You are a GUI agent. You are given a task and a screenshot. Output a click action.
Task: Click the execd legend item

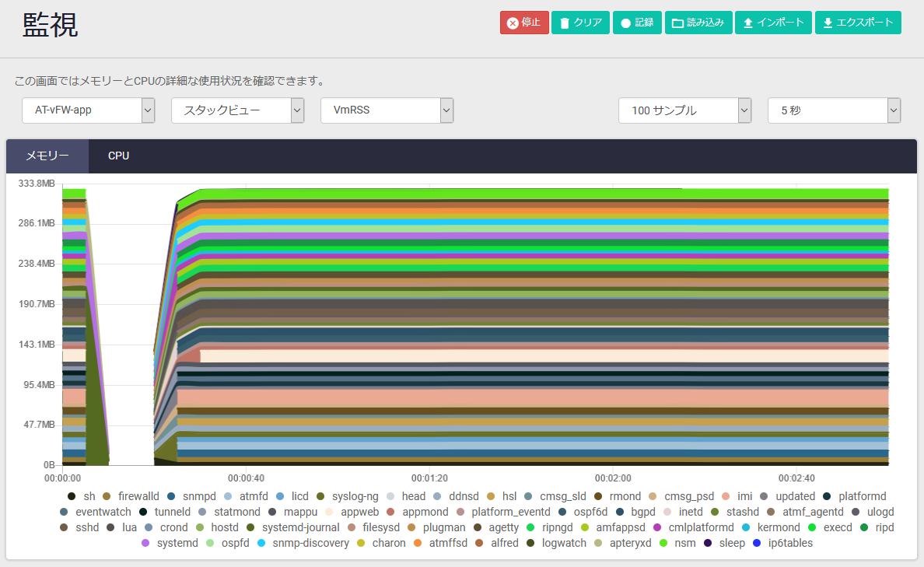pyautogui.click(x=831, y=527)
